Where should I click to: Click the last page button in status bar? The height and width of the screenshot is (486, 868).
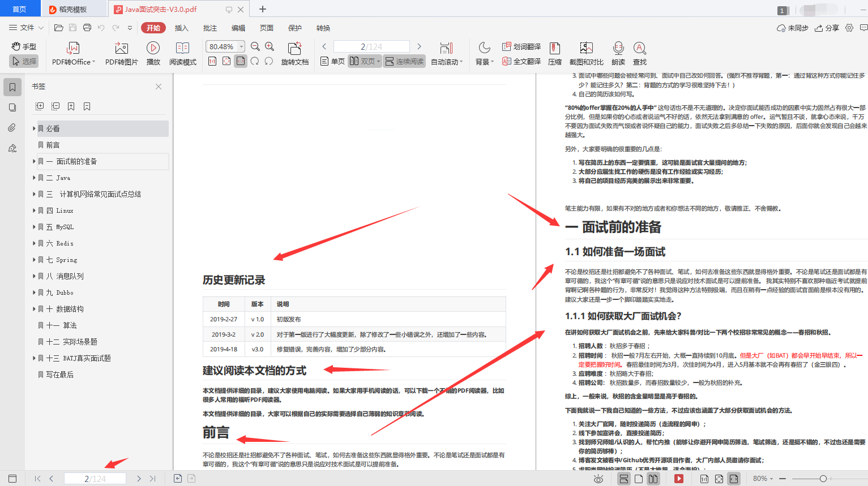[152, 479]
